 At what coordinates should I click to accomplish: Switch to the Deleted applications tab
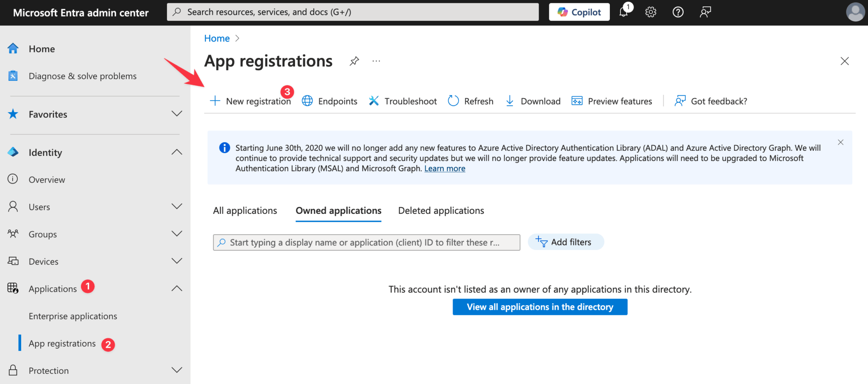pyautogui.click(x=441, y=211)
